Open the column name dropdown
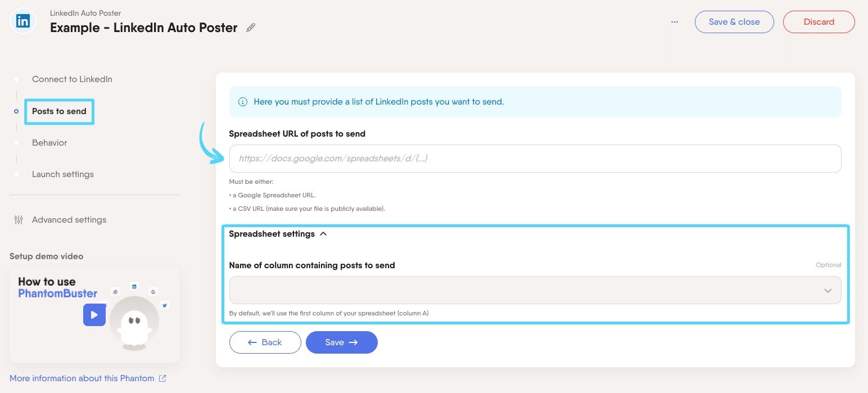 point(534,290)
